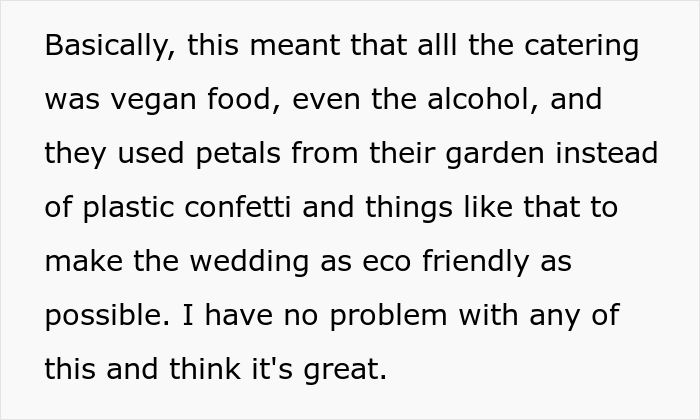Click the word "possible"

(x=101, y=316)
